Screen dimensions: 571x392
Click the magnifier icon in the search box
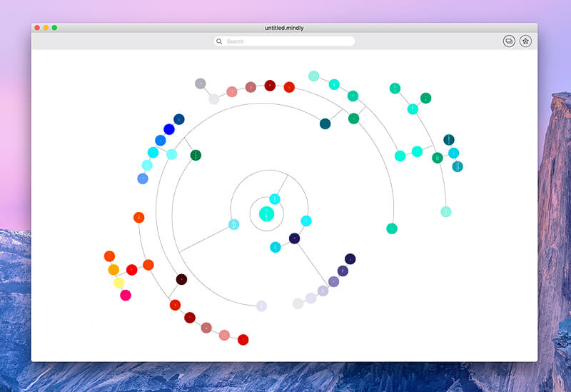[219, 41]
